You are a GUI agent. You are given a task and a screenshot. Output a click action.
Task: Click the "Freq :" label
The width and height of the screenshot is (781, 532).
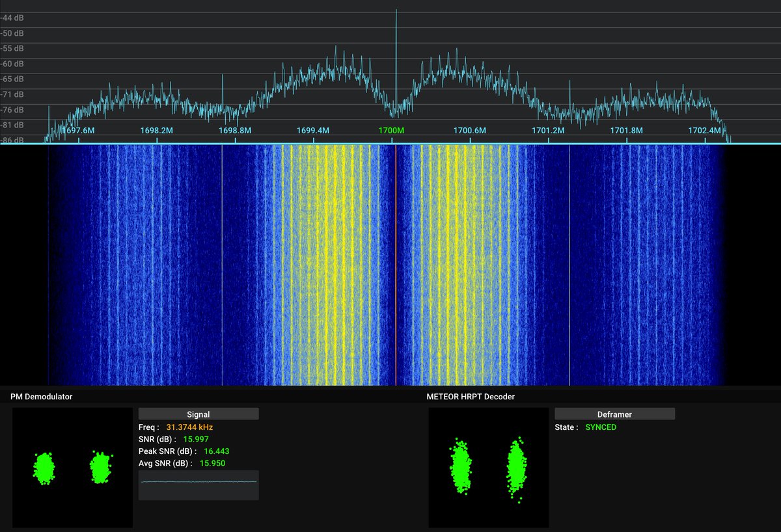click(x=149, y=427)
